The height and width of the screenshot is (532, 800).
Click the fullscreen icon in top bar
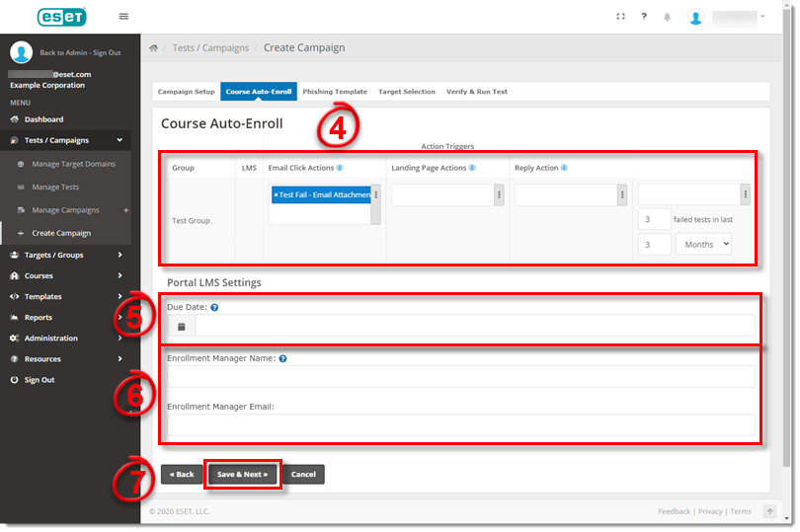(620, 17)
